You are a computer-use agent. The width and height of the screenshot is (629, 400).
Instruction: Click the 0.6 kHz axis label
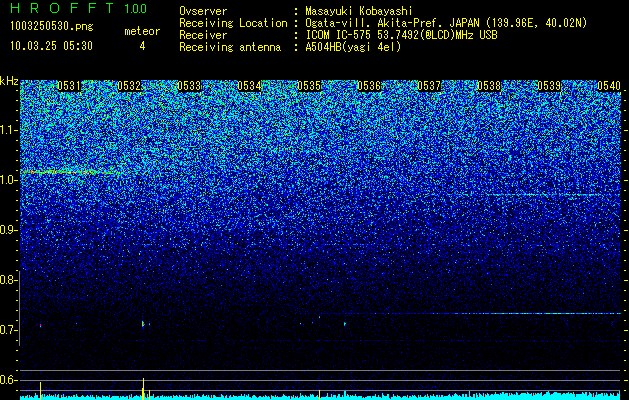click(8, 380)
